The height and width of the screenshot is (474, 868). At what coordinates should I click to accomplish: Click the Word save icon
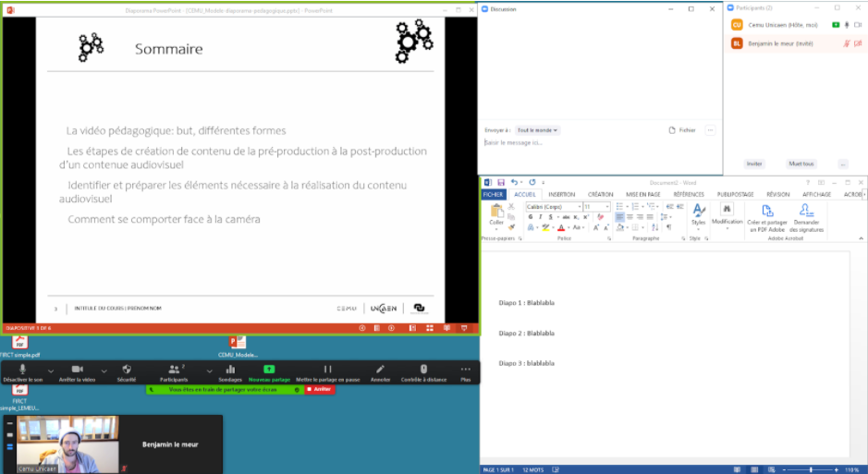[500, 182]
